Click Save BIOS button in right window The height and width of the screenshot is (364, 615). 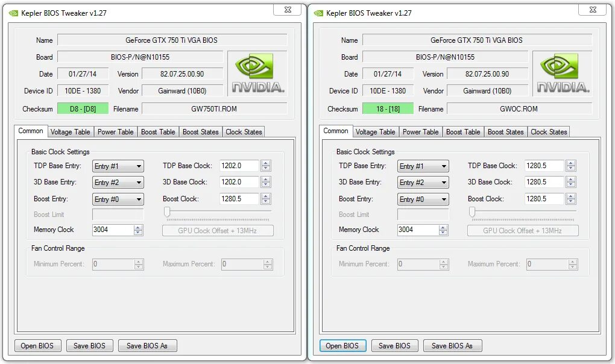point(394,345)
